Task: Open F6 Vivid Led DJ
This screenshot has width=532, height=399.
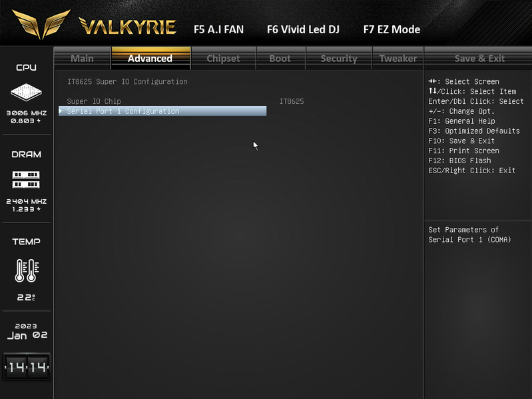Action: [303, 29]
